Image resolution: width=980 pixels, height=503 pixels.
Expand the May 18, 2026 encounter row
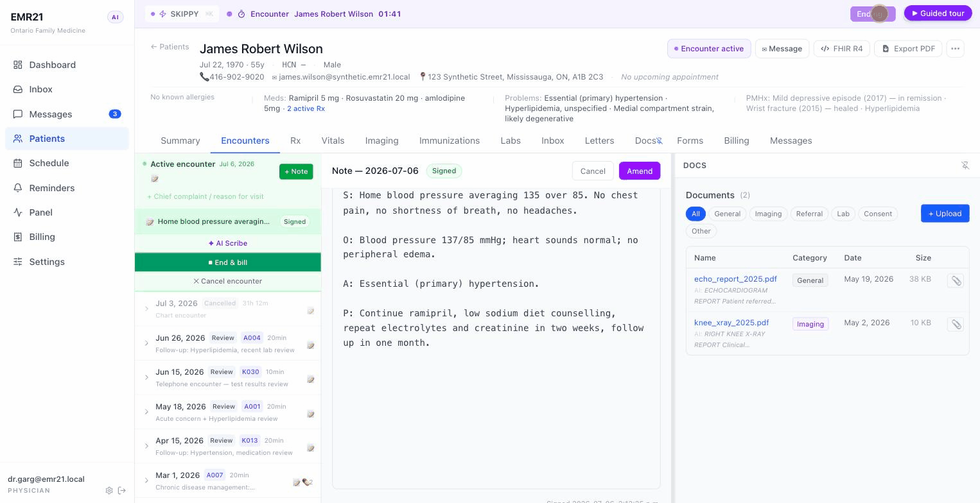147,412
